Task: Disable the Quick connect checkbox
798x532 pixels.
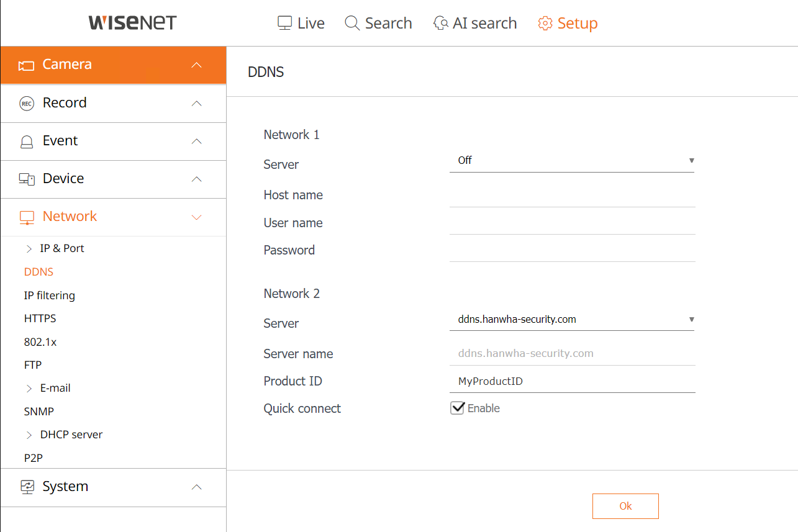Action: 458,408
